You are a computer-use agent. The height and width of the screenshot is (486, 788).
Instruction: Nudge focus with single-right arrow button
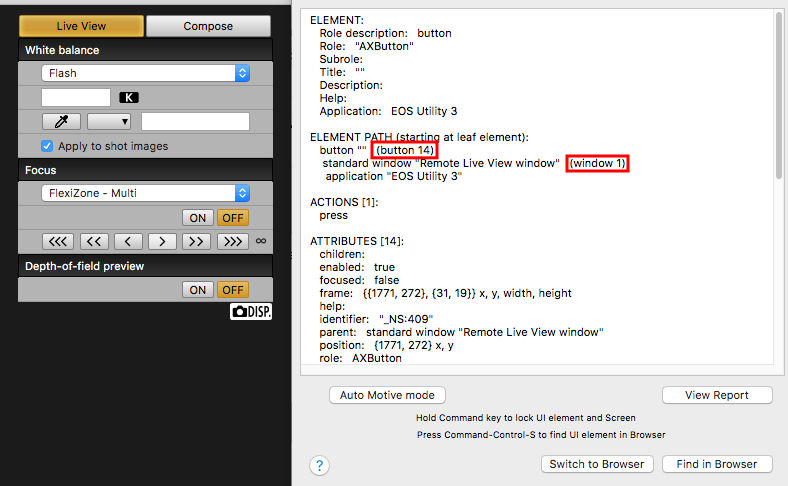point(162,242)
